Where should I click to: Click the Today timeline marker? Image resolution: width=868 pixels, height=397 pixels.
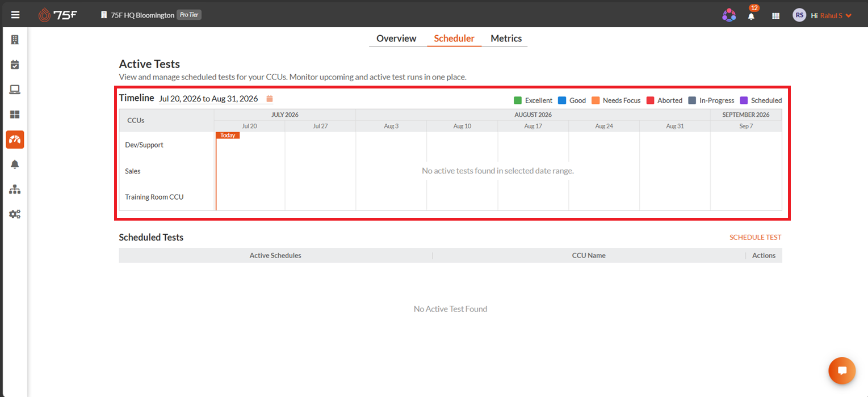click(x=228, y=136)
